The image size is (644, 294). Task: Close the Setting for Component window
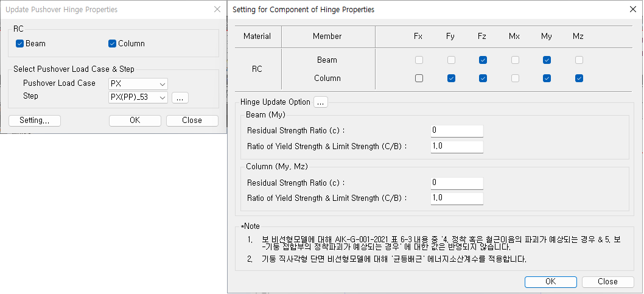pos(633,9)
